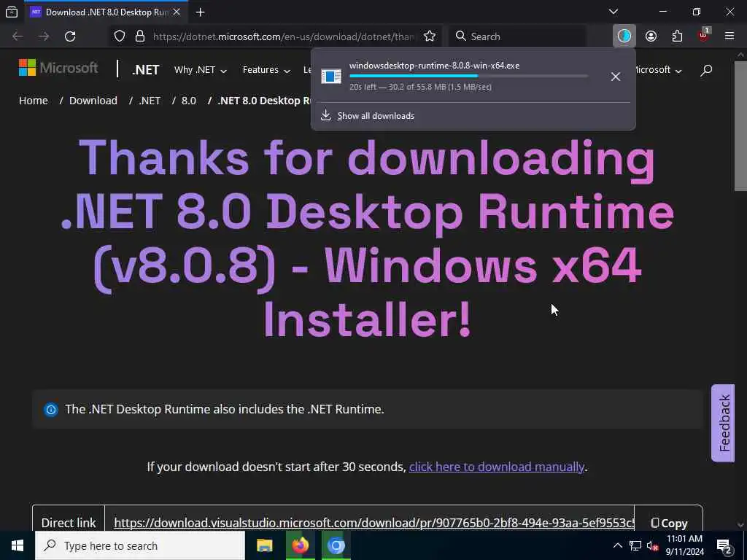Click the address bar URL
747x560 pixels.
(x=284, y=36)
